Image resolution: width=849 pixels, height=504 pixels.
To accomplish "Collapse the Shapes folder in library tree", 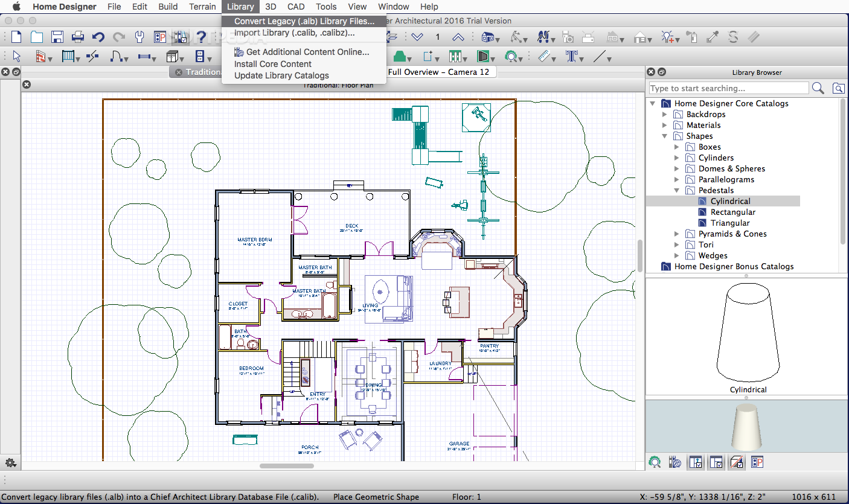I will pos(664,136).
